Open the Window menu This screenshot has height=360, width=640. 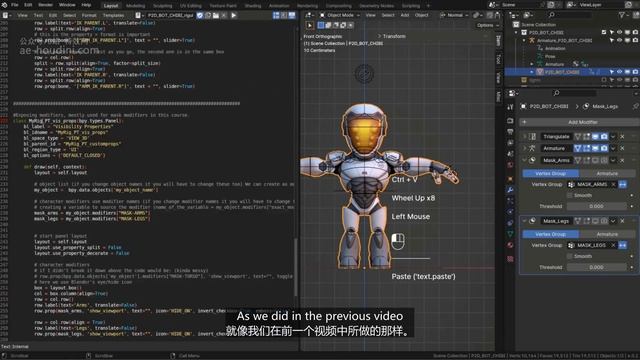(x=67, y=5)
